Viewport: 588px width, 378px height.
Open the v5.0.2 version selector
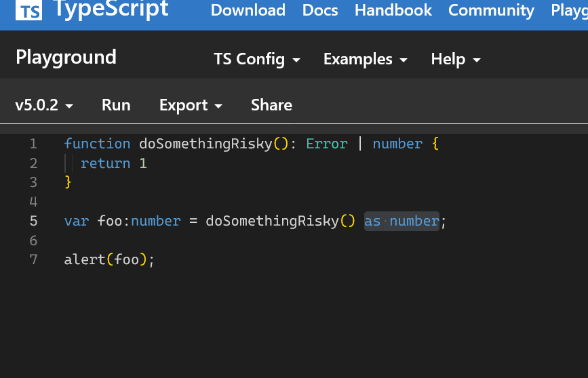point(44,105)
